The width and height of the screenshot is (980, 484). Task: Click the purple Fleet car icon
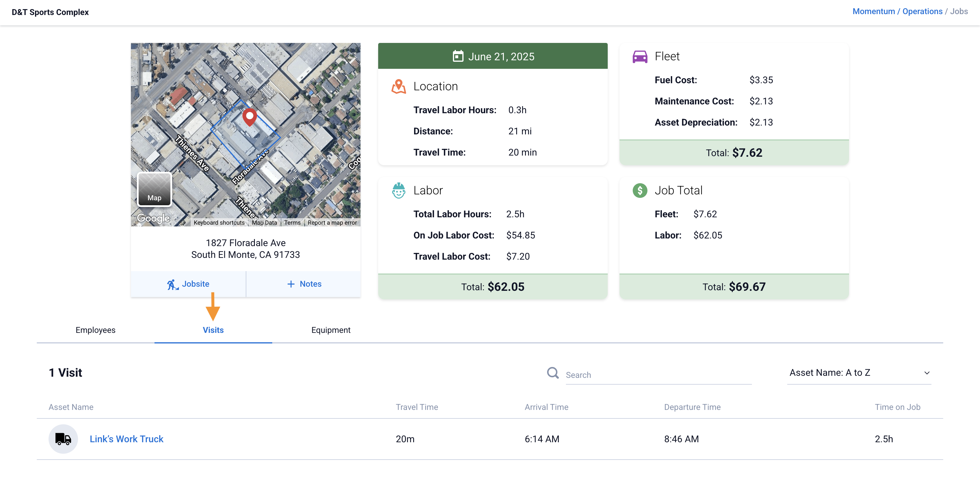[640, 57]
